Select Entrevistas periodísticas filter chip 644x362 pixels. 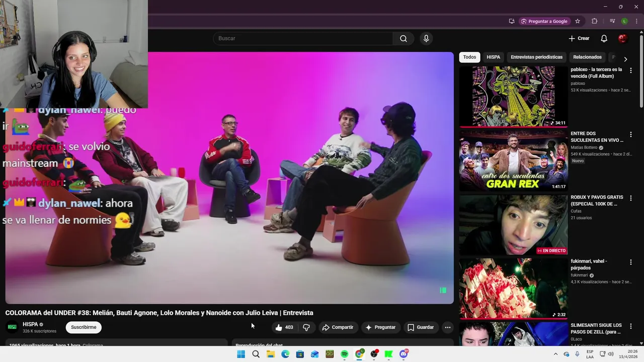point(536,57)
